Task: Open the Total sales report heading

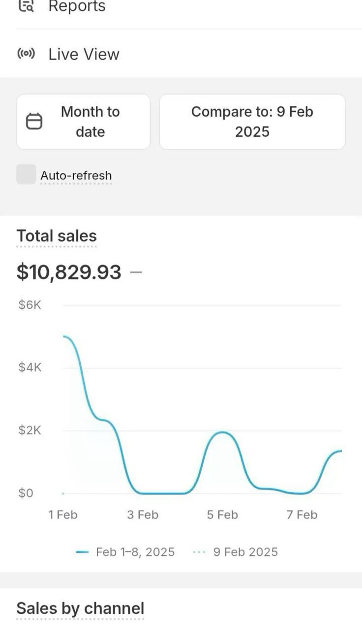Action: pos(57,236)
